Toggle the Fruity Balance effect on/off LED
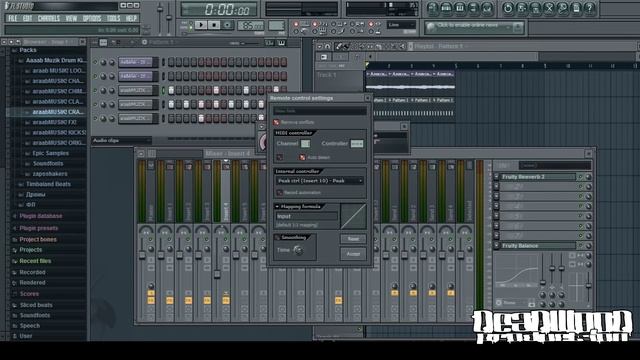The image size is (640, 360). [580, 246]
